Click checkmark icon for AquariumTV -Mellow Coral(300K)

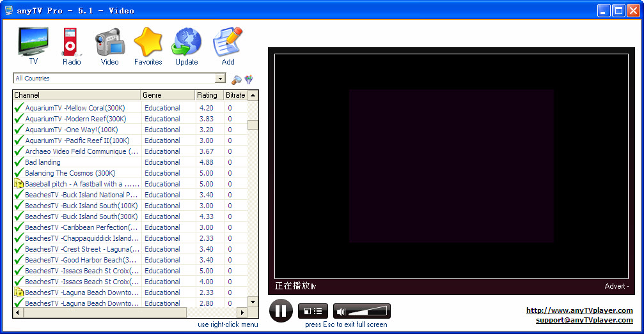[19, 107]
